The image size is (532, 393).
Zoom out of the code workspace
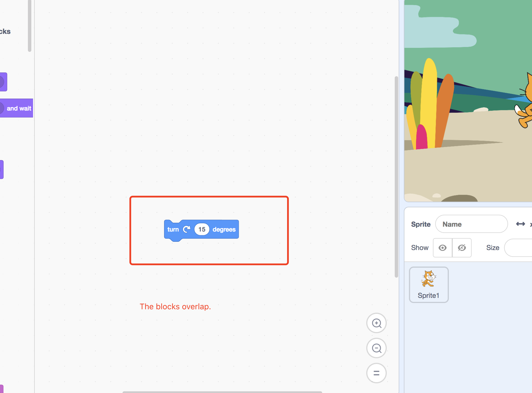[376, 348]
